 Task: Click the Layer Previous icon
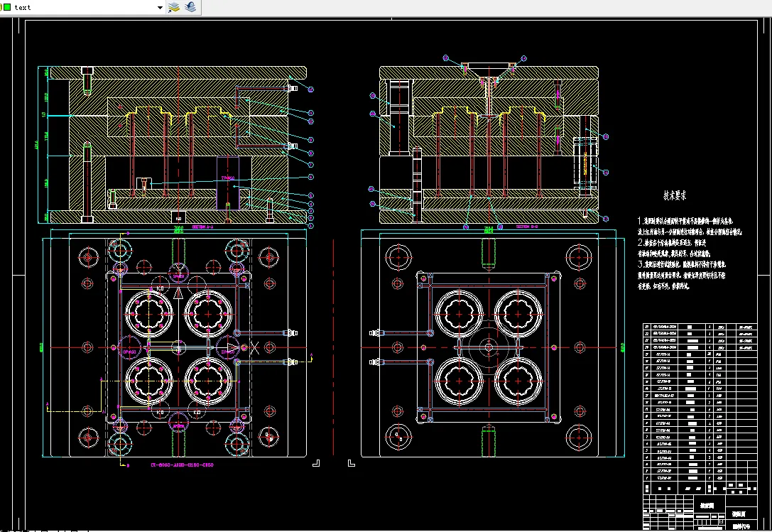[x=190, y=7]
